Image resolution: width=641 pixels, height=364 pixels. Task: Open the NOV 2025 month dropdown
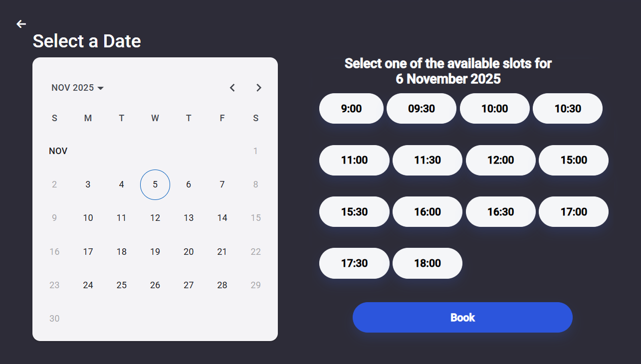click(x=77, y=88)
